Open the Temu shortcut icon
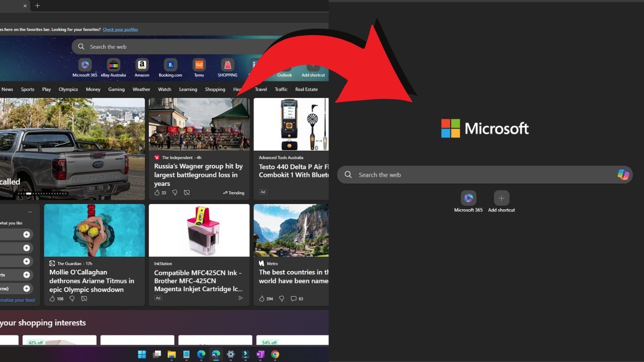This screenshot has width=644, height=362. point(199,65)
